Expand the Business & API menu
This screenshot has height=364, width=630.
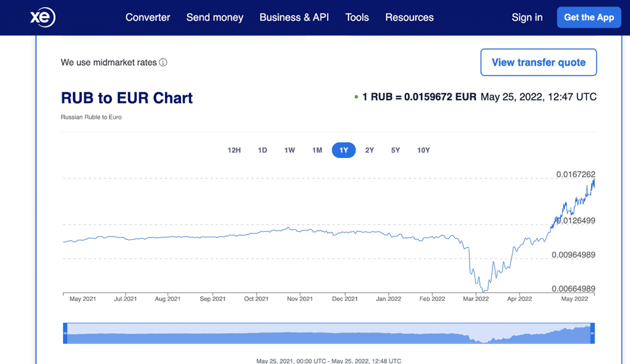(294, 17)
